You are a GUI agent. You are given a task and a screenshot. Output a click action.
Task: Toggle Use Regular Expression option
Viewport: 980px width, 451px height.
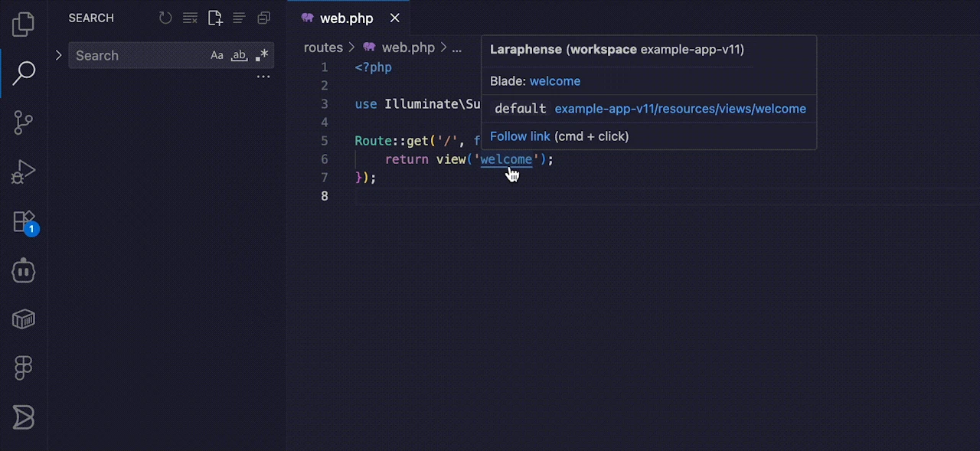(x=262, y=55)
